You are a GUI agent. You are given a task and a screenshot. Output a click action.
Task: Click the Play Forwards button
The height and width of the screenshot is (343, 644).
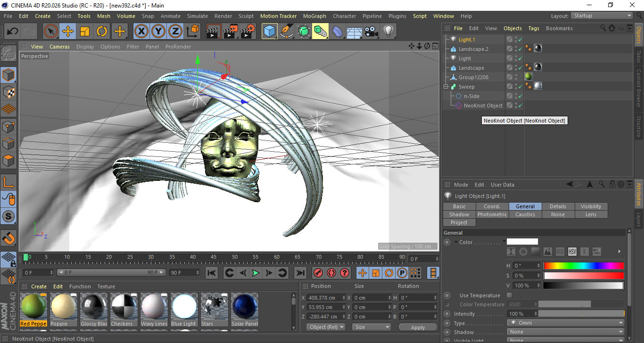coord(255,273)
